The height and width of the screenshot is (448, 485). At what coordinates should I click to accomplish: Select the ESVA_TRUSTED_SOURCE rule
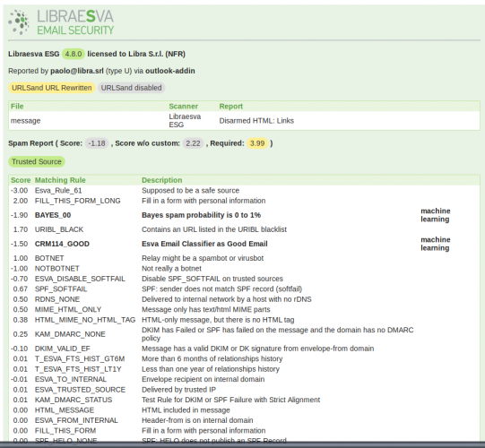pos(80,390)
